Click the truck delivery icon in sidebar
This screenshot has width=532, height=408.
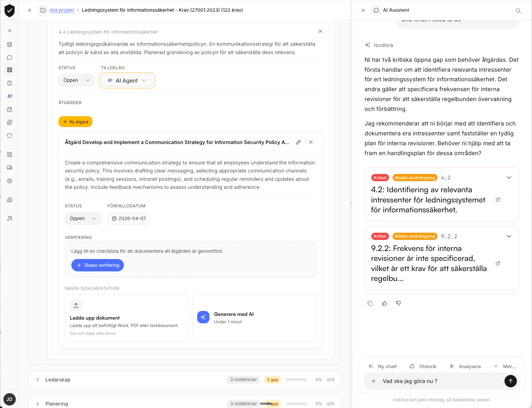[x=10, y=167]
